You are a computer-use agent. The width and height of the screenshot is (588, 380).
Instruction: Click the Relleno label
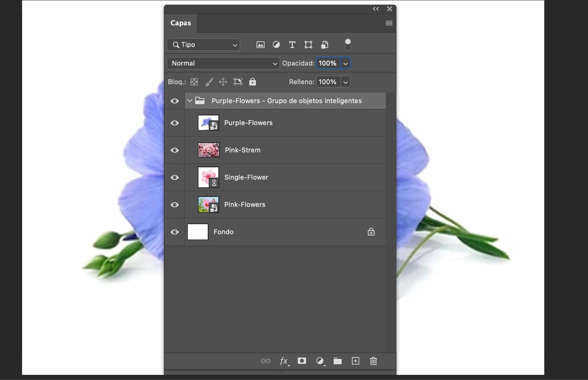301,82
